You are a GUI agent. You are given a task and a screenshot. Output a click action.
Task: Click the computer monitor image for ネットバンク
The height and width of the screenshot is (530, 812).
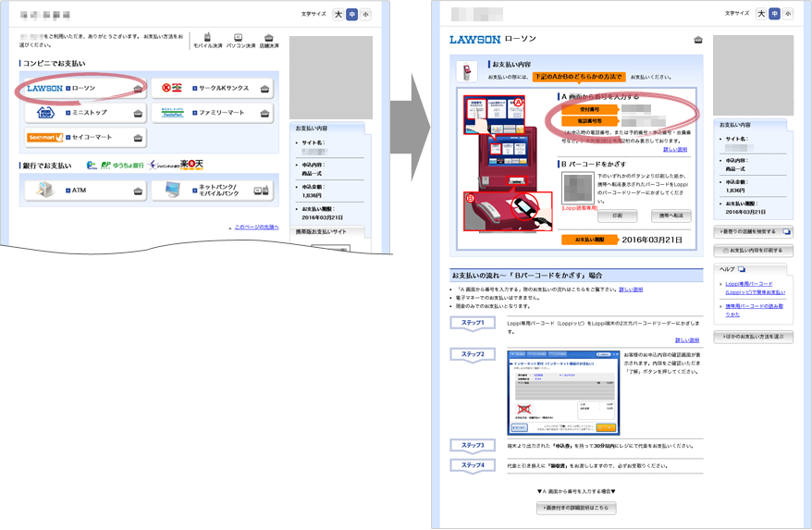[172, 190]
